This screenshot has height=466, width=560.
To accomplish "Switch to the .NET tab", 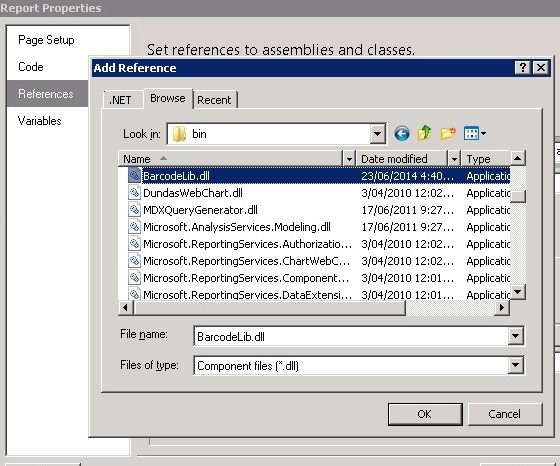I will tap(120, 100).
